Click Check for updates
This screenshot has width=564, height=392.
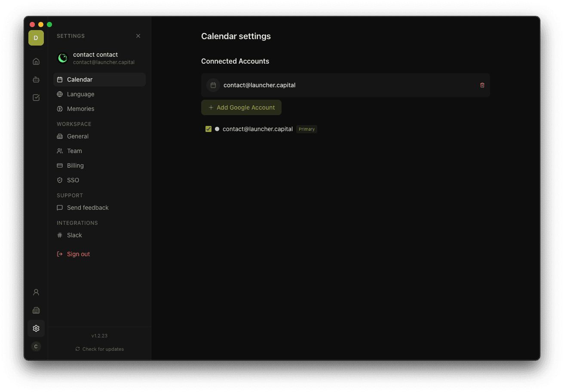(99, 349)
